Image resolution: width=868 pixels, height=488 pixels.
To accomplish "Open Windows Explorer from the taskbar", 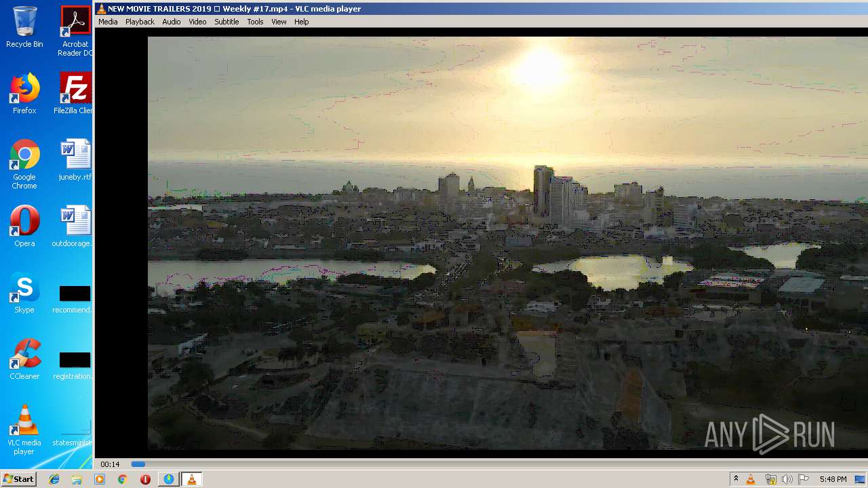I will click(77, 479).
